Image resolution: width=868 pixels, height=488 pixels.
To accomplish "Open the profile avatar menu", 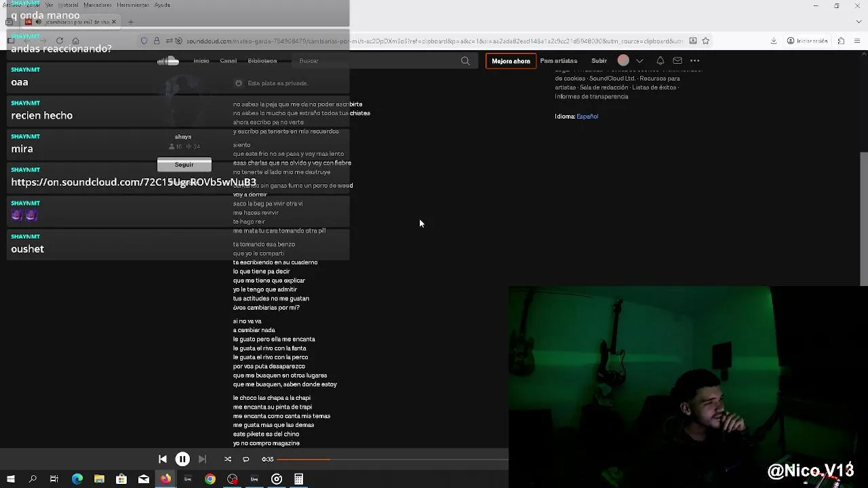I will (x=623, y=60).
